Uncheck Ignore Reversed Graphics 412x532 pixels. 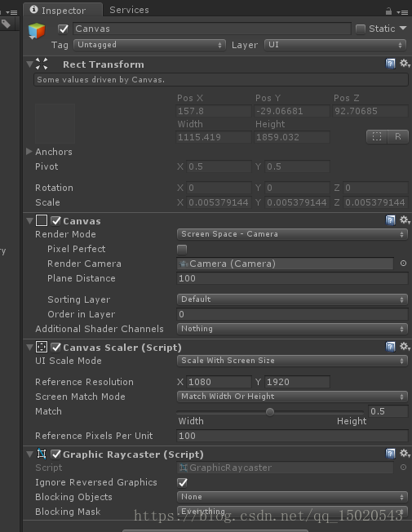coord(182,482)
